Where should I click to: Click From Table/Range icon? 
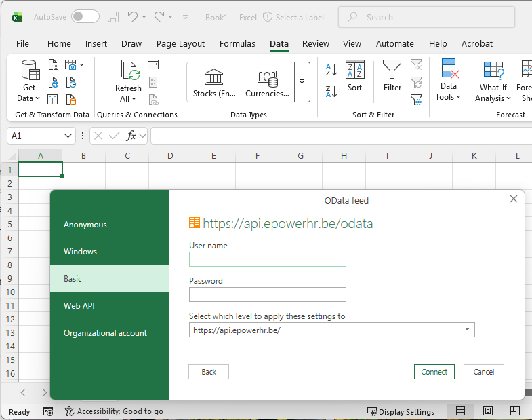53,100
